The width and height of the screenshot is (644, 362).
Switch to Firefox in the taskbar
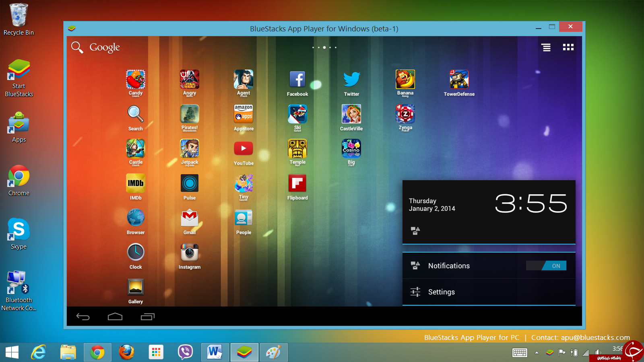pyautogui.click(x=127, y=352)
